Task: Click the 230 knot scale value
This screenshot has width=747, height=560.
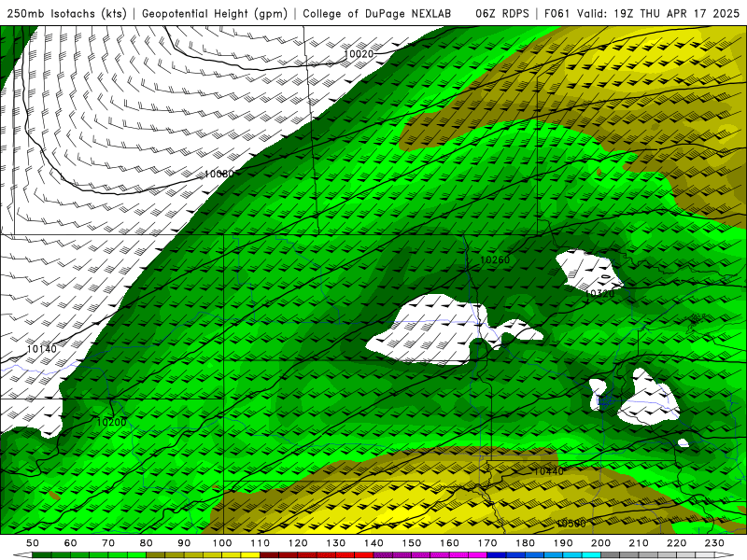Action: (714, 543)
